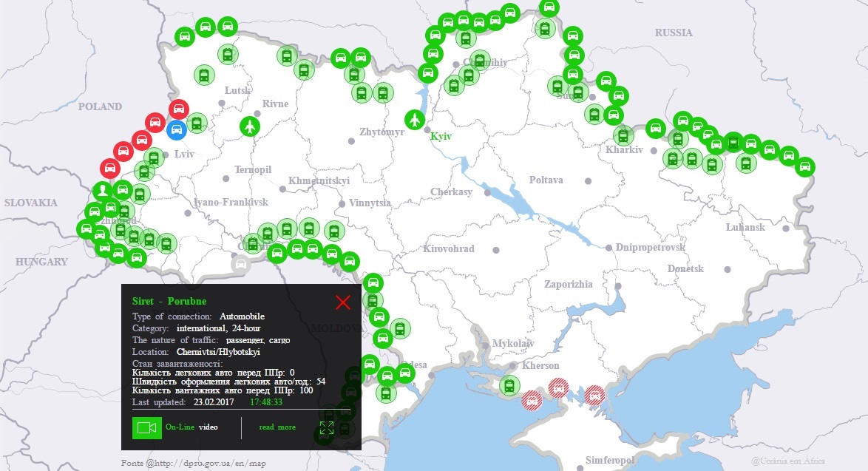
Task: Open the read more link
Action: click(x=277, y=427)
